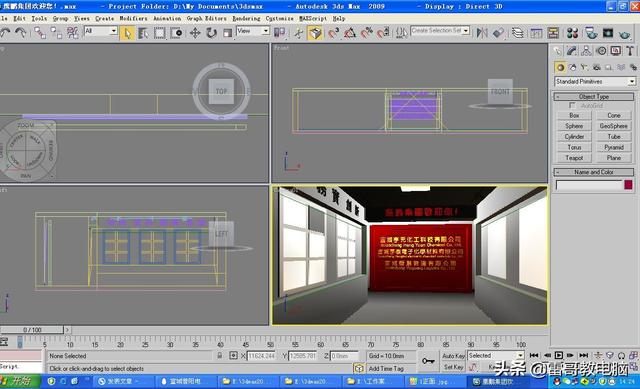640x389 pixels.
Task: Click the Pyramid primitive button
Action: pyautogui.click(x=613, y=147)
